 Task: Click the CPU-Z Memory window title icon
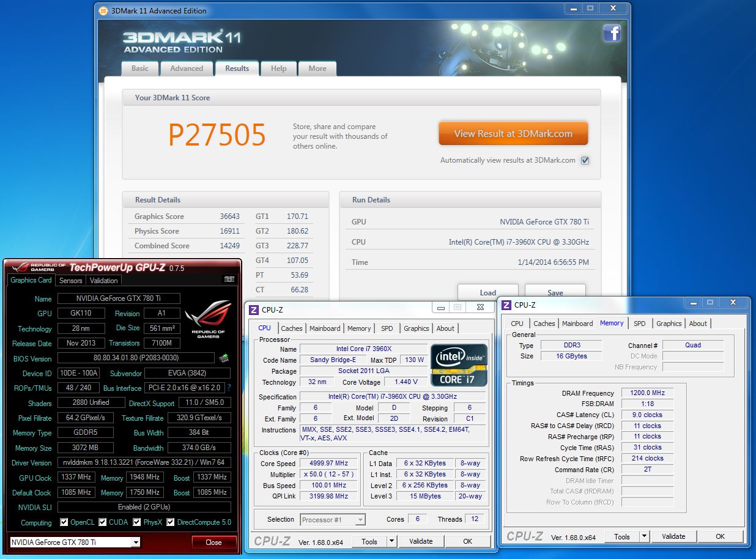point(506,305)
